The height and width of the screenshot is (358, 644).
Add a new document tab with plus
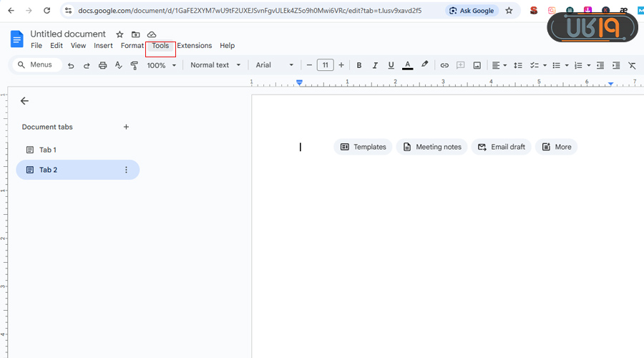tap(126, 127)
